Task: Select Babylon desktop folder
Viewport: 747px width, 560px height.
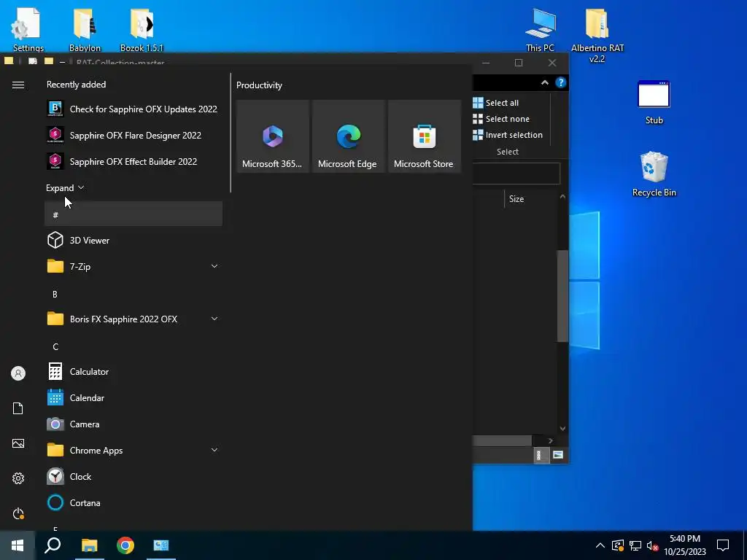Action: (x=85, y=29)
